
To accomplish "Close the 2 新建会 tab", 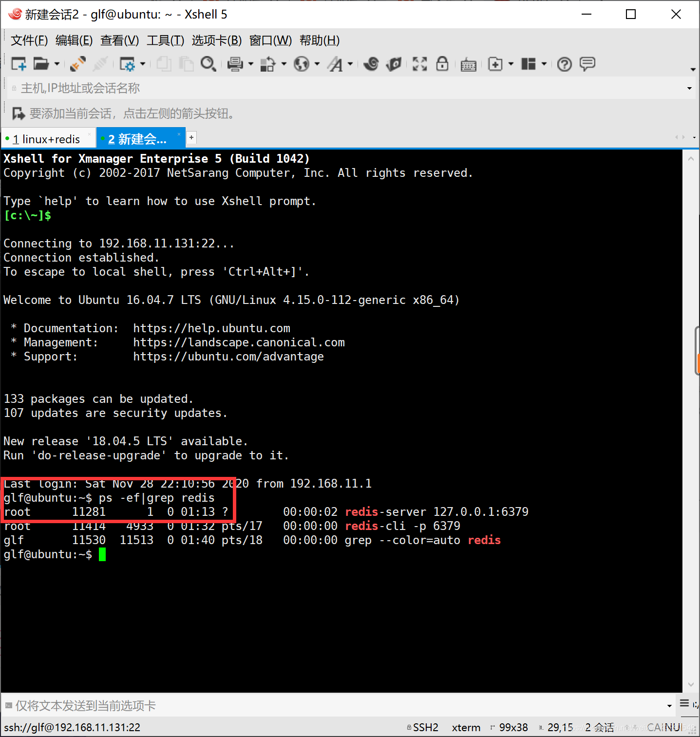I will coord(179,134).
